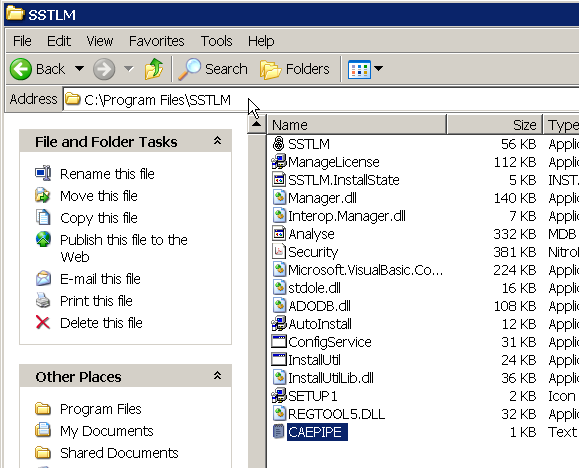Go up one folder level icon
This screenshot has width=579, height=468.
pos(154,69)
